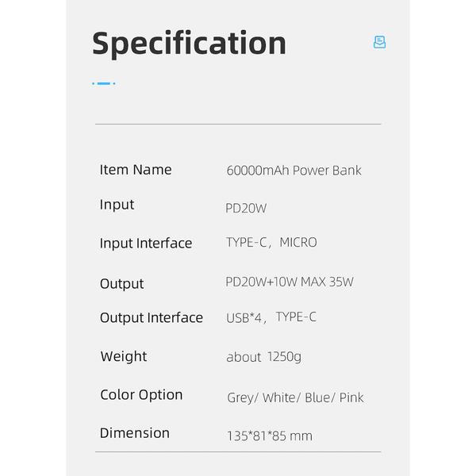Click the Output label
The height and width of the screenshot is (476, 476).
122,284
